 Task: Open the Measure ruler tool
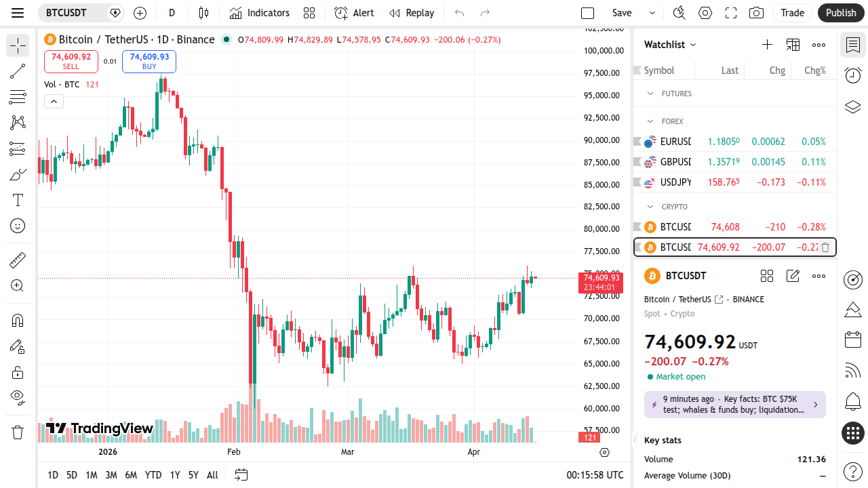pos(17,260)
